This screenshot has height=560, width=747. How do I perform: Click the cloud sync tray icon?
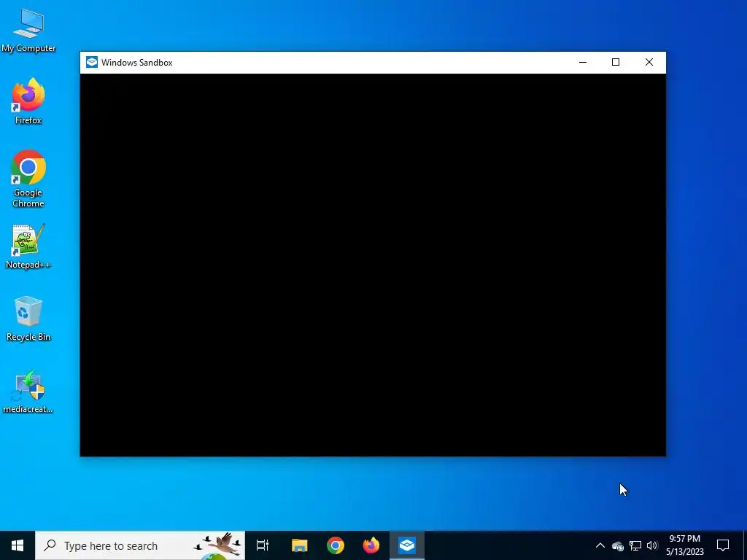618,545
